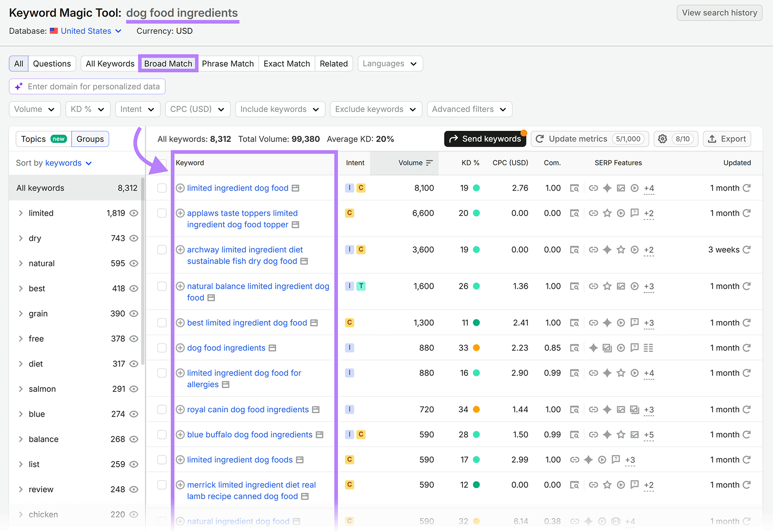The width and height of the screenshot is (773, 532).
Task: Click plus icon beside 'royal canin dog food ingredients'
Action: (x=180, y=409)
